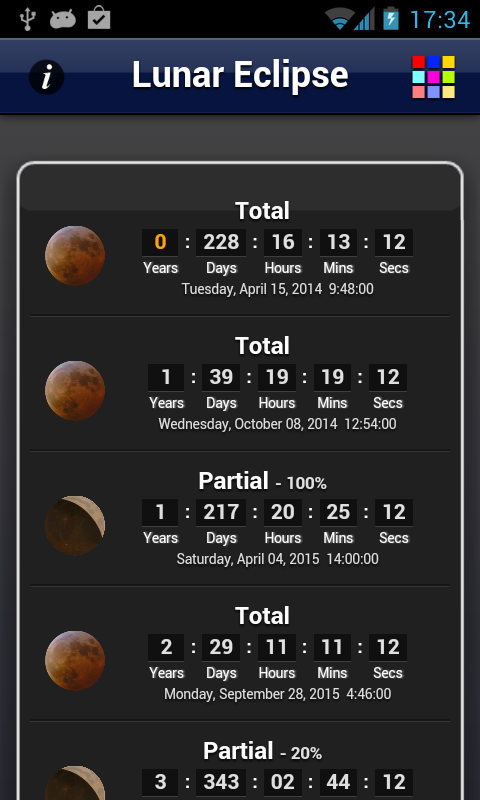This screenshot has height=800, width=480.
Task: Select the Wednesday, October 08, 2014 date text
Action: (x=277, y=424)
